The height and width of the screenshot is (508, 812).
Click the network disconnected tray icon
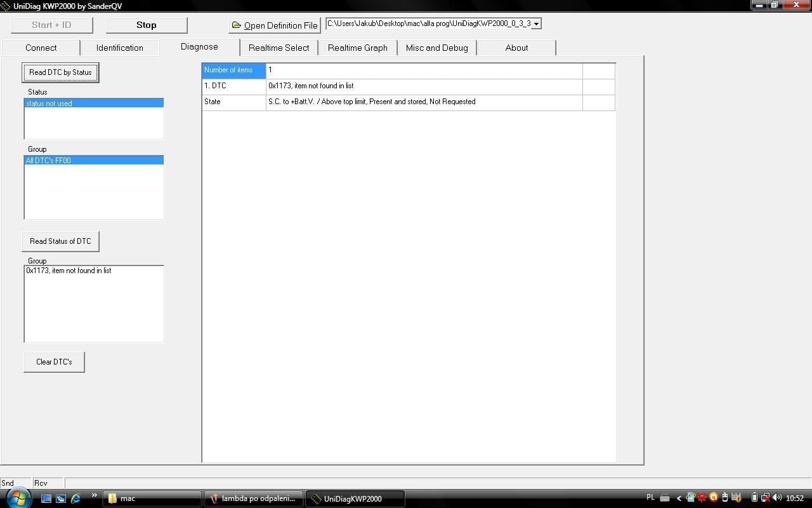pyautogui.click(x=766, y=498)
